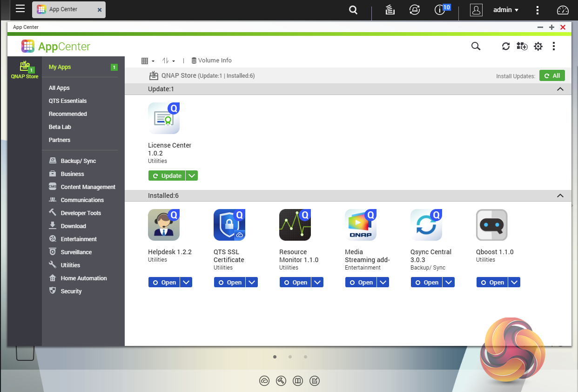Viewport: 578px width, 392px height.
Task: Click the QTS SSL Certificate app icon
Action: tap(229, 225)
